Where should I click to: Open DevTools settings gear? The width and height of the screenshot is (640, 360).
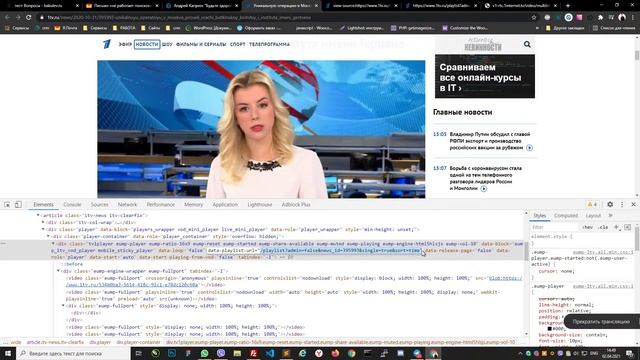click(610, 204)
